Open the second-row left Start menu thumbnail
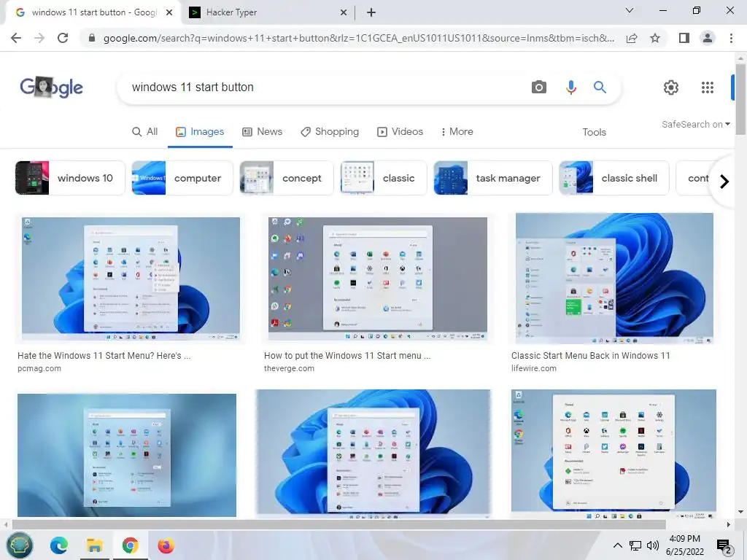Viewport: 747px width, 560px height. (127, 455)
